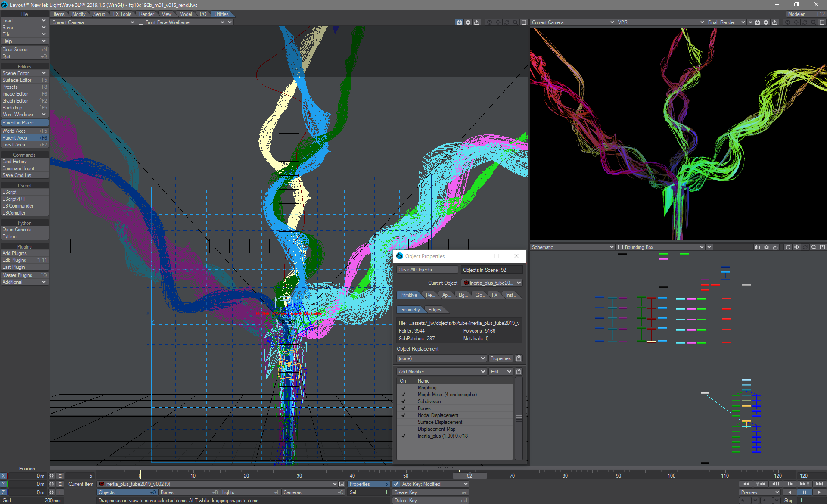Open the Add Modifier dropdown arrow
Image resolution: width=827 pixels, height=504 pixels.
pos(484,372)
